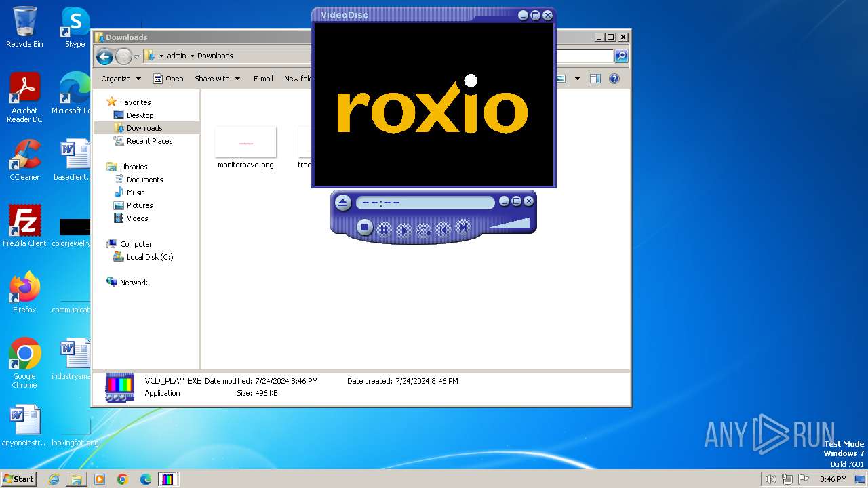868x488 pixels.
Task: Open FileZilla Client desktop shortcut
Action: 24,226
